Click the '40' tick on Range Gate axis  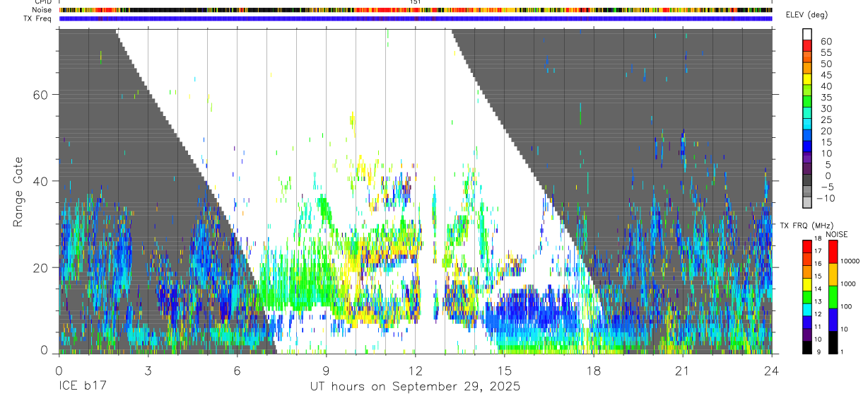[41, 182]
